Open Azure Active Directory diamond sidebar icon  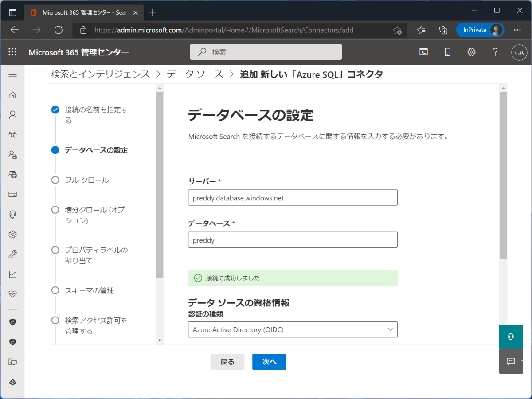tap(12, 382)
